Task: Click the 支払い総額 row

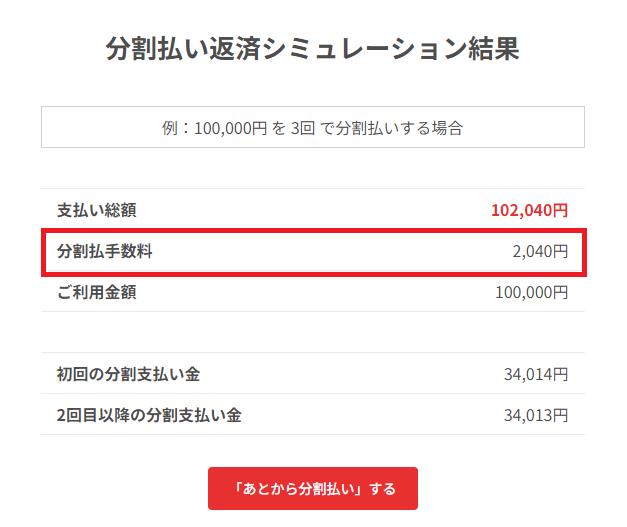Action: point(313,210)
